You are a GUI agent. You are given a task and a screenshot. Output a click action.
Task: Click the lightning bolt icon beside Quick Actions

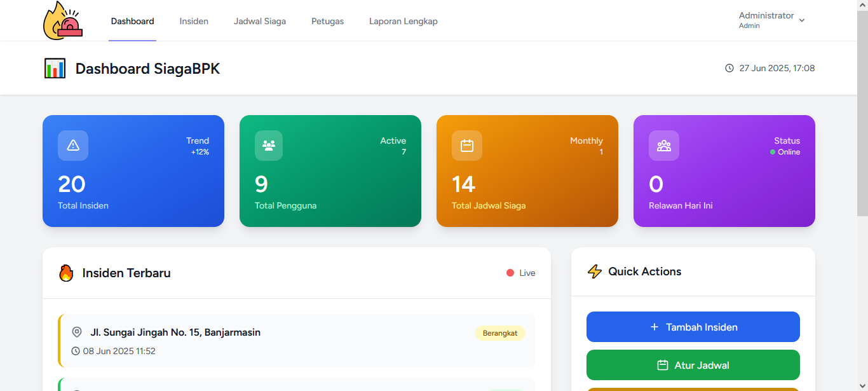click(x=595, y=271)
